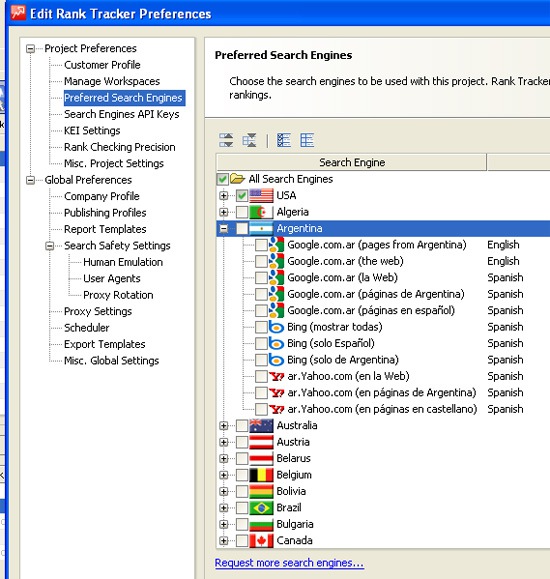Expand the Algeria search engines list
Screen dimensions: 550x579
(x=223, y=212)
